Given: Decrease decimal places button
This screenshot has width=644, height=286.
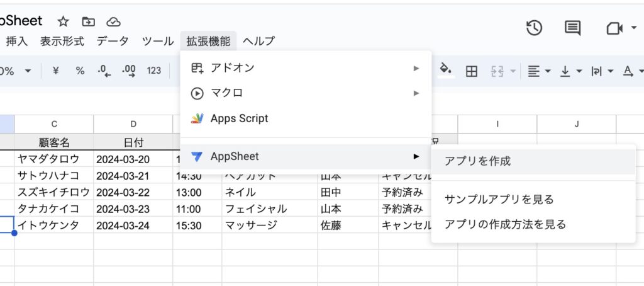Looking at the screenshot, I should pyautogui.click(x=104, y=71).
